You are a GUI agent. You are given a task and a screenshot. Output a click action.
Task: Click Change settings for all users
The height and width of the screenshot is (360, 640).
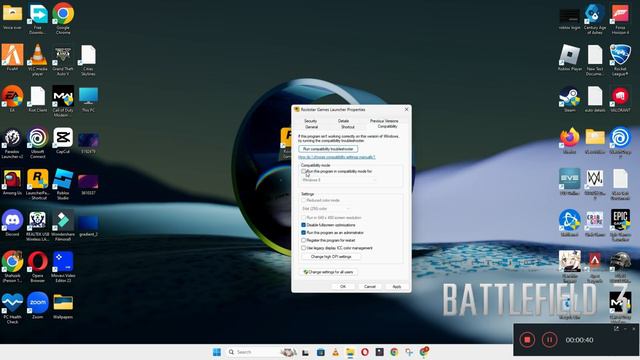(328, 272)
